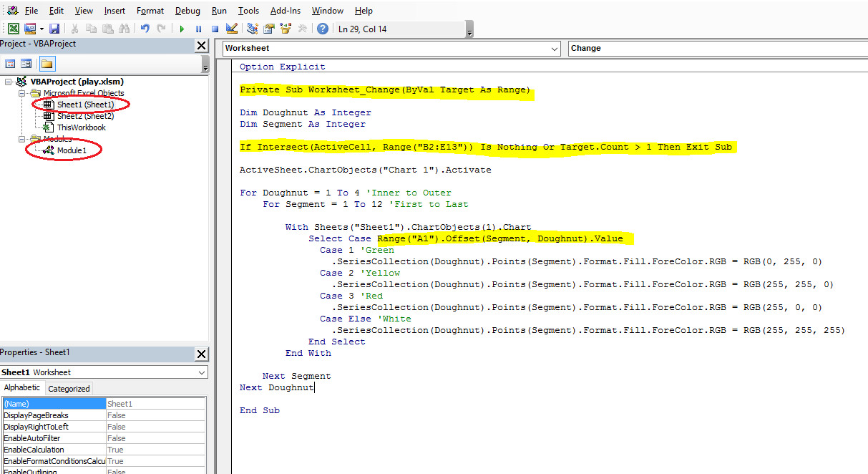Image resolution: width=868 pixels, height=474 pixels.
Task: Toggle Folders view in Project pane
Action: click(47, 64)
